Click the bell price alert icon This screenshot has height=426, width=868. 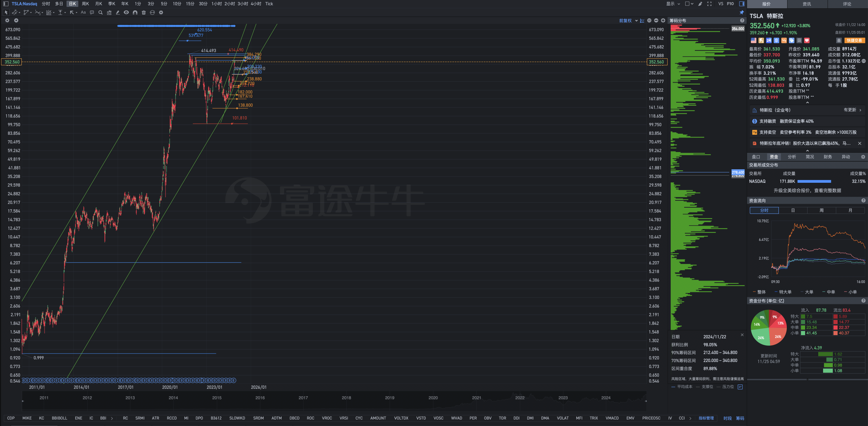[x=839, y=40]
